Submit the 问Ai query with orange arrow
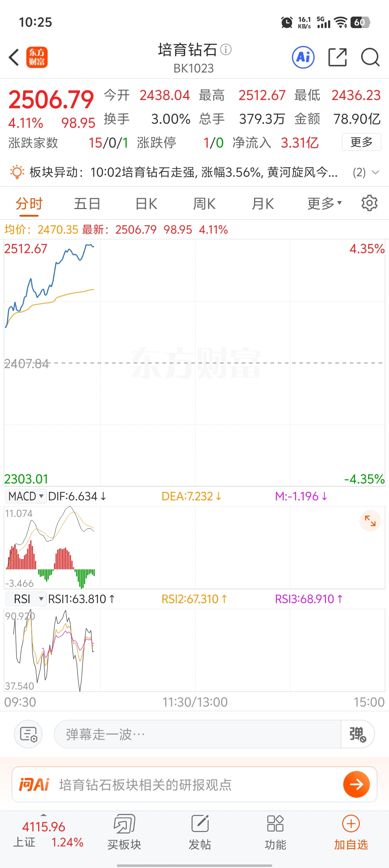 [356, 784]
